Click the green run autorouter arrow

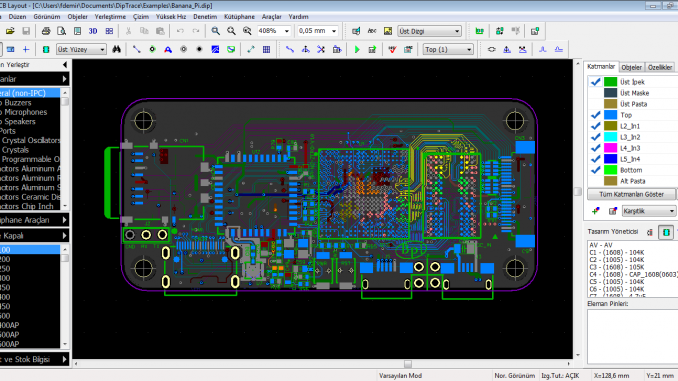point(357,50)
